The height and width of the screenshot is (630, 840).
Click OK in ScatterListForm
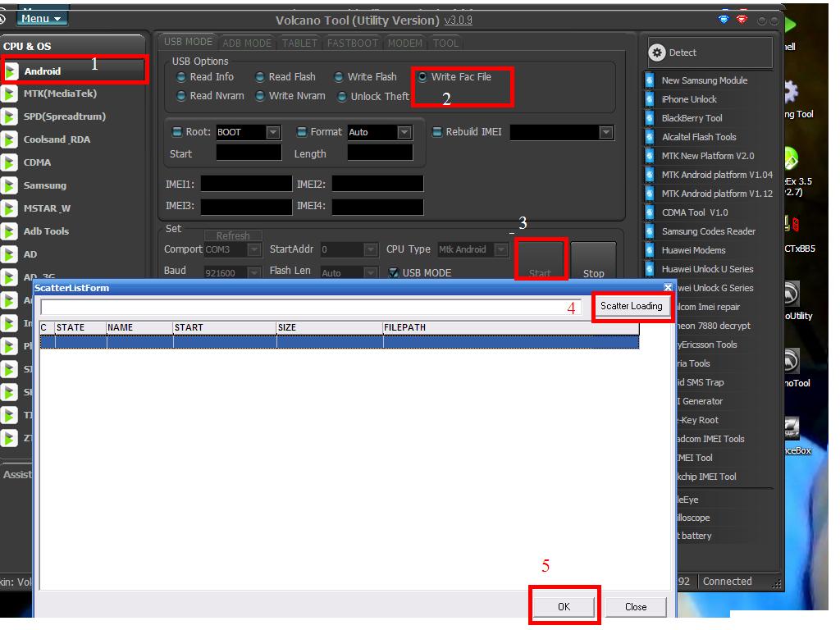pos(564,607)
